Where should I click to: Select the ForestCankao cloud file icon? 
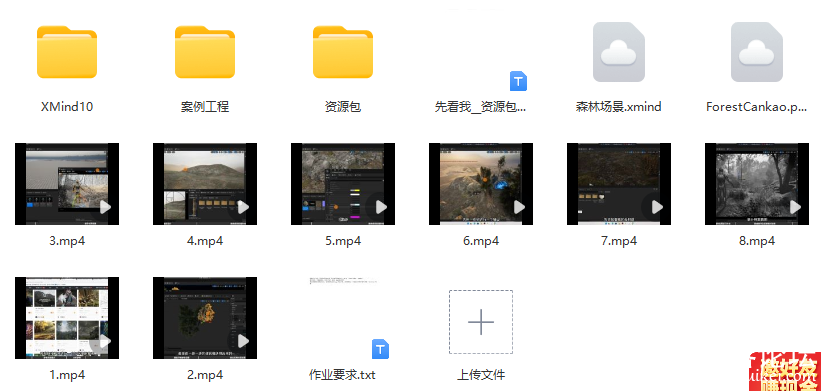tap(757, 52)
